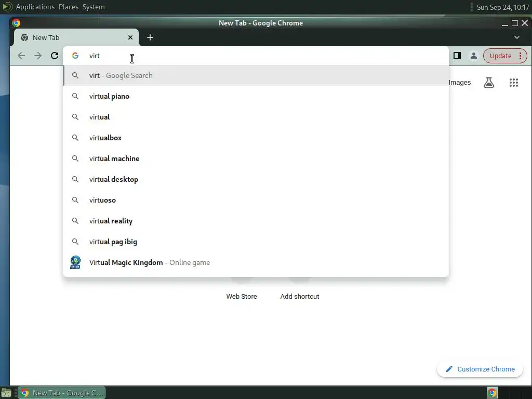Screen dimensions: 532x399
Task: Open the Search Labs flask icon
Action: (x=488, y=83)
